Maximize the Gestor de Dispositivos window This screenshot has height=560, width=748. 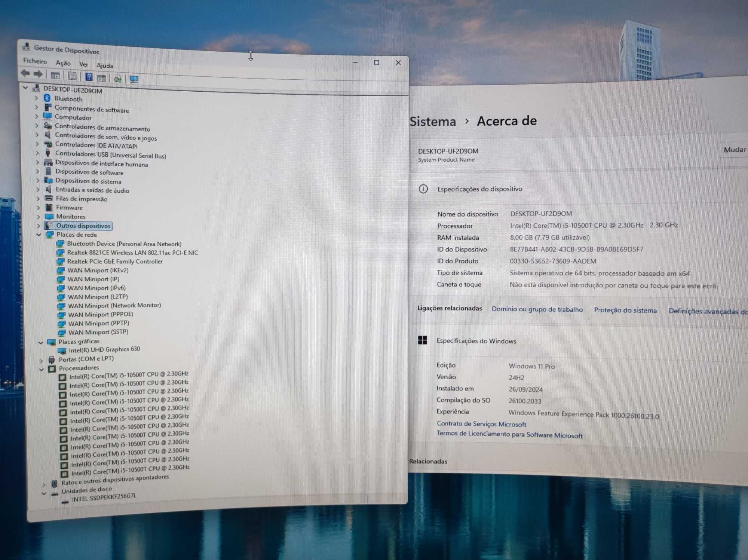[377, 62]
